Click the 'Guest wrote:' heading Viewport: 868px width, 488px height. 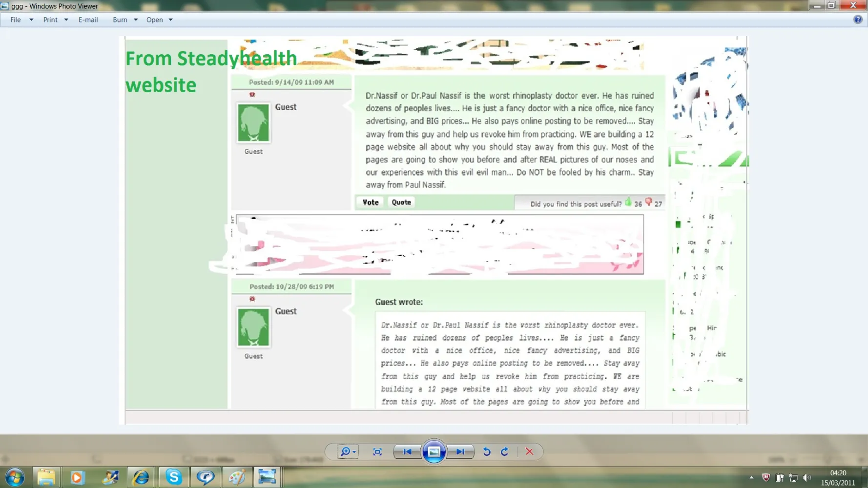tap(399, 302)
